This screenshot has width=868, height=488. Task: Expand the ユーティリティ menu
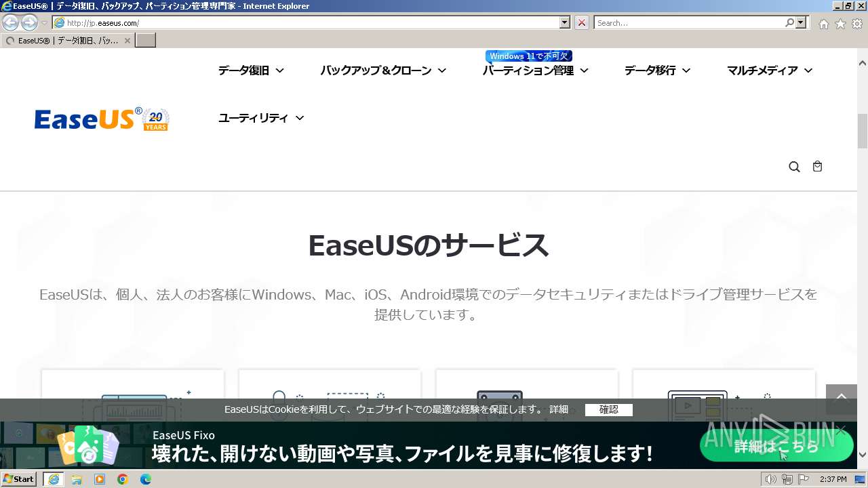click(x=261, y=118)
